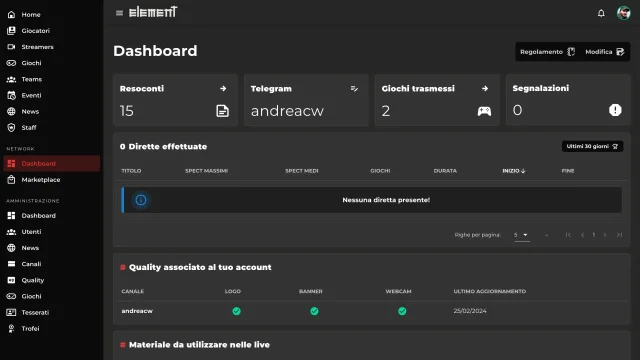The height and width of the screenshot is (360, 640).
Task: Open Eventi in the sidebar
Action: click(51, 96)
